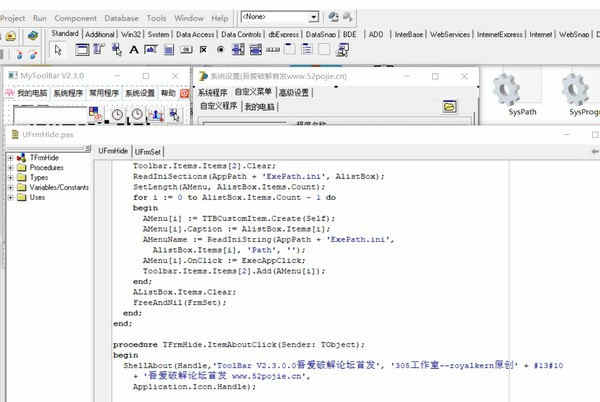Select the Panel component icon
Screen dimensions: 600x402
[x=324, y=49]
